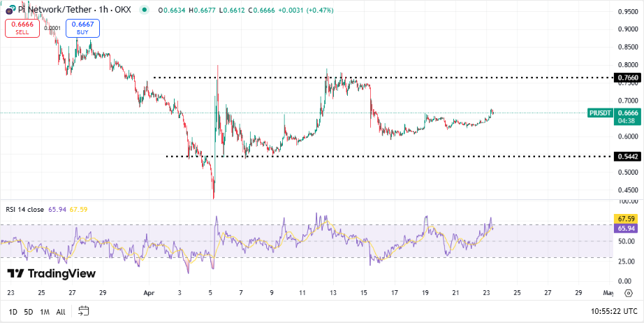The image size is (644, 323).
Task: Click the 11 date label on time axis
Action: 302,293
